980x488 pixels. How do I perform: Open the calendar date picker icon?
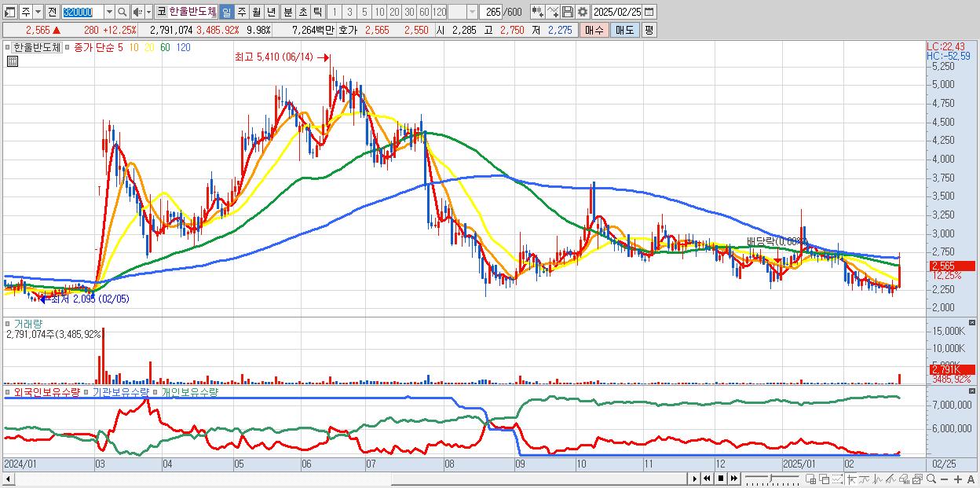click(649, 12)
